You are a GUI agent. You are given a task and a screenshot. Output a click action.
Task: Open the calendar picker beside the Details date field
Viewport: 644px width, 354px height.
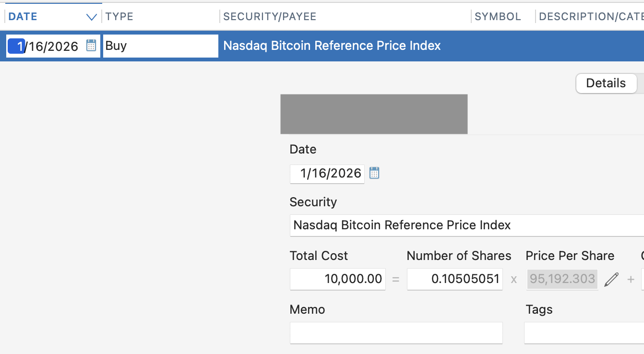[x=374, y=173]
